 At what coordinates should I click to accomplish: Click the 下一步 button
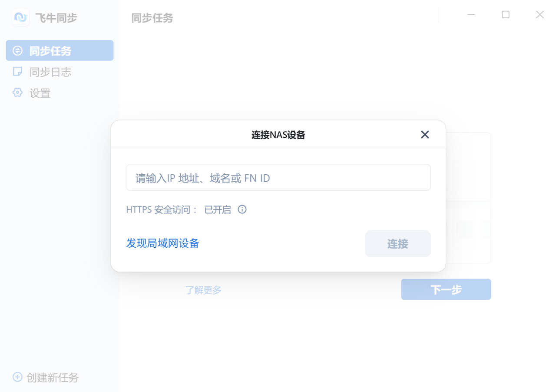point(446,289)
